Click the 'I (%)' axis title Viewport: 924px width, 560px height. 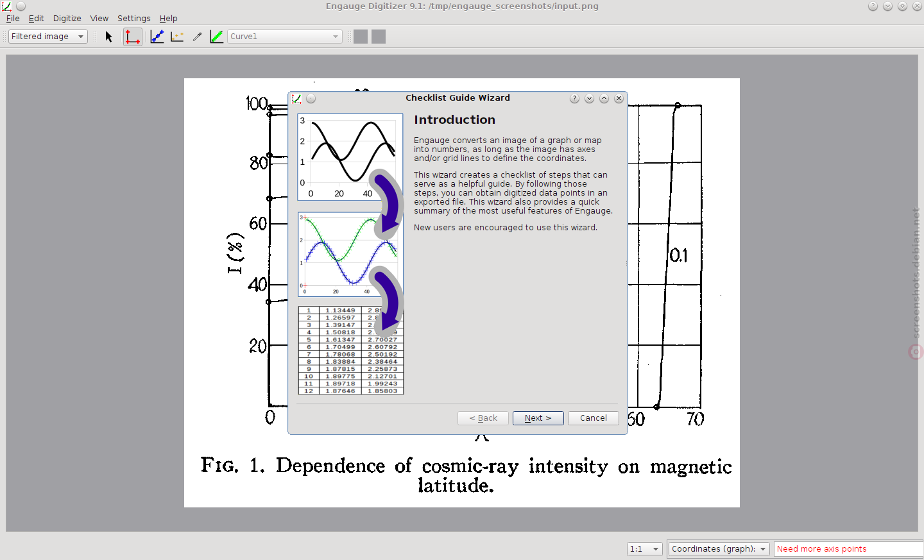pyautogui.click(x=235, y=253)
